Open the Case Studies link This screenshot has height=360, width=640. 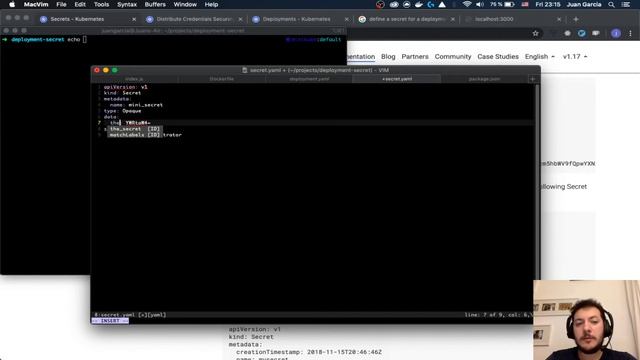pos(498,56)
